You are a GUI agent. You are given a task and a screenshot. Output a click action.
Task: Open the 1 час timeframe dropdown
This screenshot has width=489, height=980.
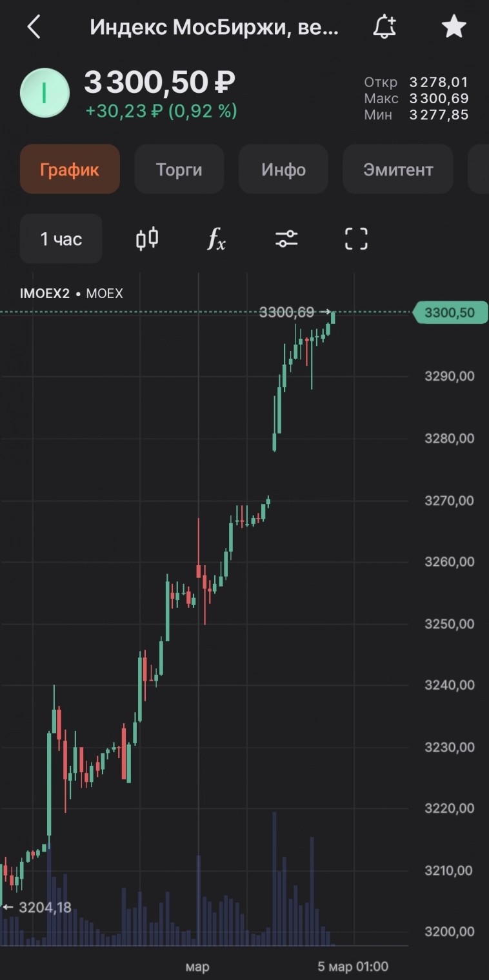[x=61, y=239]
